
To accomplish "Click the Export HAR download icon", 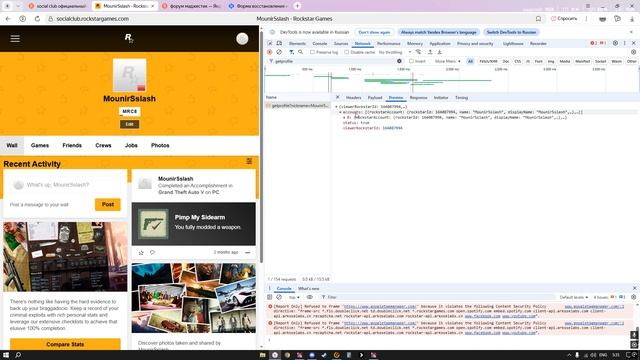I will coord(440,52).
